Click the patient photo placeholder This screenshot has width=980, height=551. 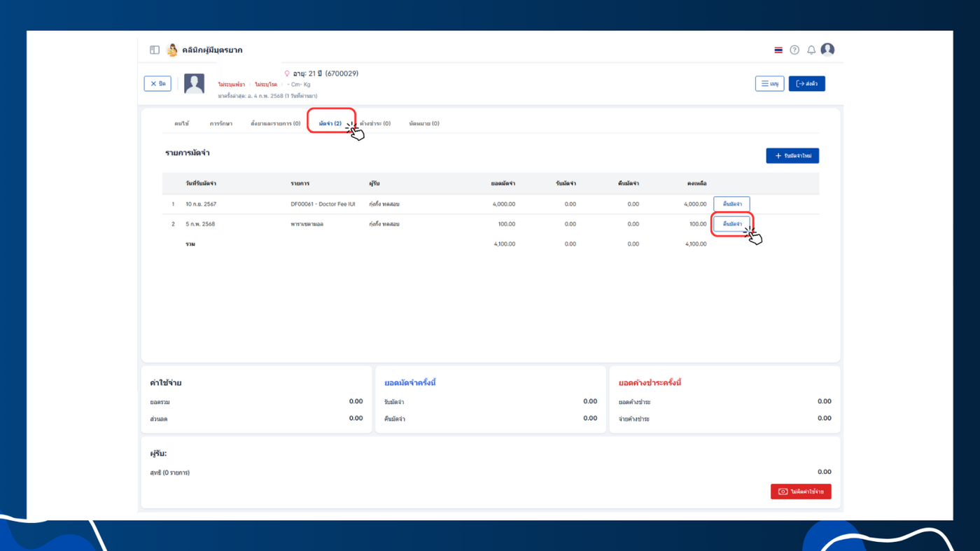(194, 83)
